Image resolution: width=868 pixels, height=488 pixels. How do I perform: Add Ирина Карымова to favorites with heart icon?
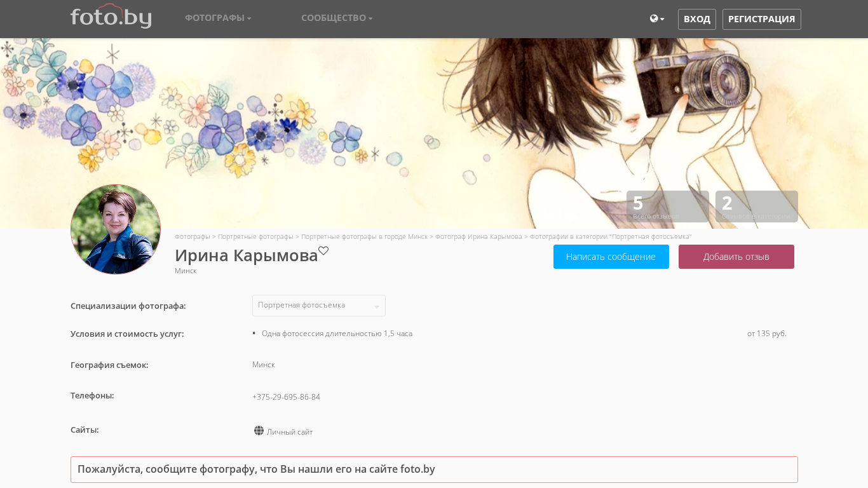point(323,250)
